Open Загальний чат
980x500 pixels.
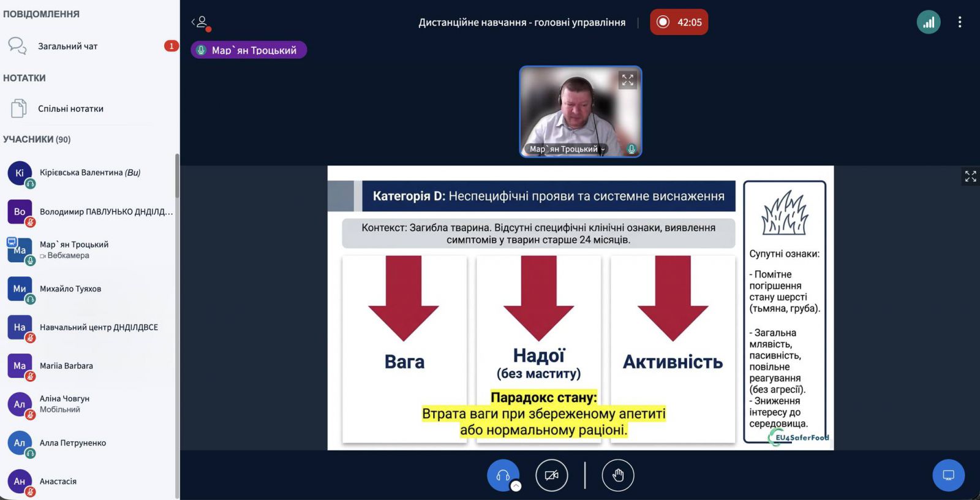coord(67,46)
